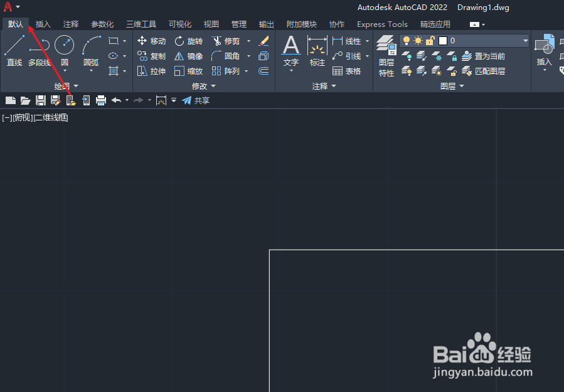This screenshot has height=392, width=564.
Task: Switch to the 参数化 ribbon tab
Action: pyautogui.click(x=102, y=24)
